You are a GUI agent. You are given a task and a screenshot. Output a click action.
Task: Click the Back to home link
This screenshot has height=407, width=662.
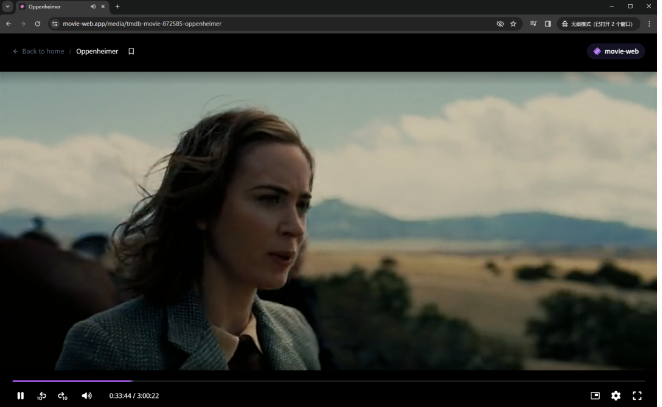(x=38, y=51)
